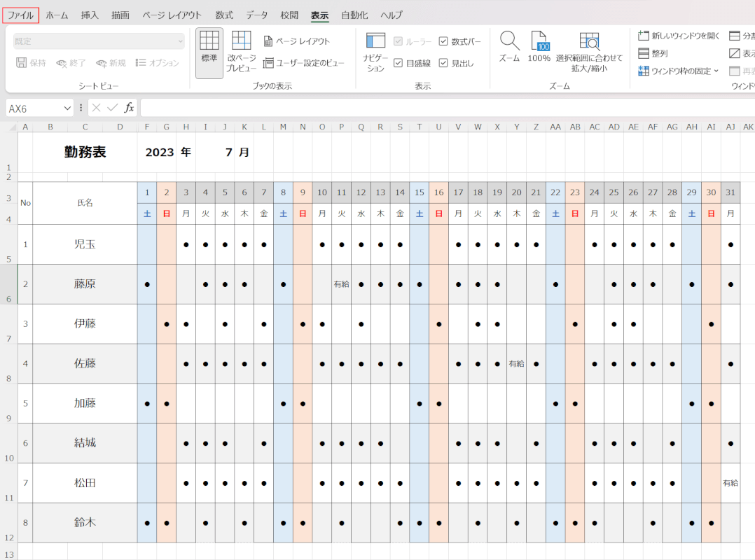The height and width of the screenshot is (560, 755).
Task: Click the ページ レイアウト view button
Action: (x=296, y=41)
